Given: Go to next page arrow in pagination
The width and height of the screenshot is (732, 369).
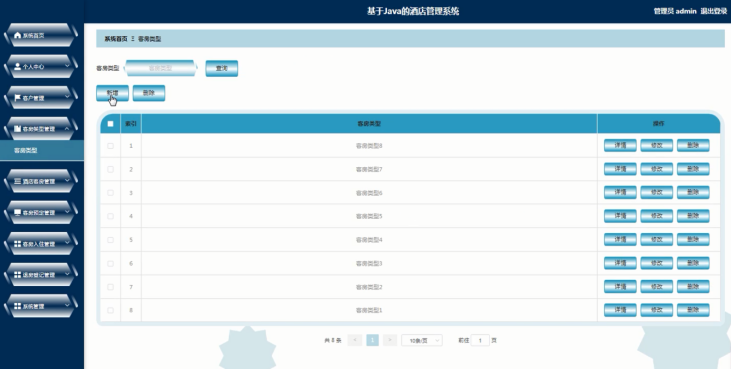Looking at the screenshot, I should tap(390, 341).
